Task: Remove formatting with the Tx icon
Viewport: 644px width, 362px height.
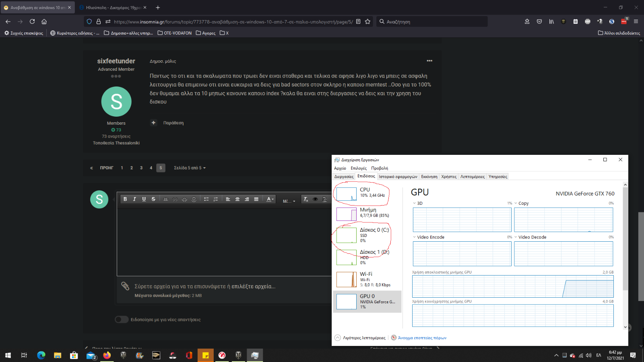Action: tap(305, 199)
